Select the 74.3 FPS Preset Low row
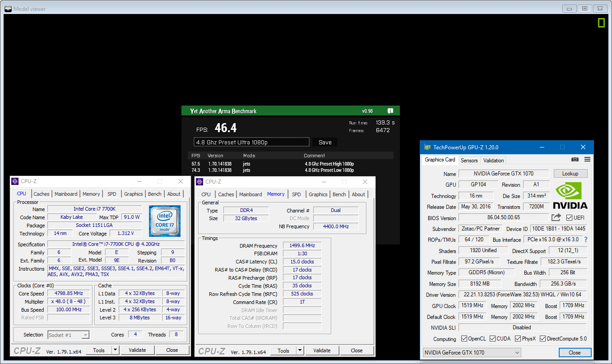 point(290,170)
